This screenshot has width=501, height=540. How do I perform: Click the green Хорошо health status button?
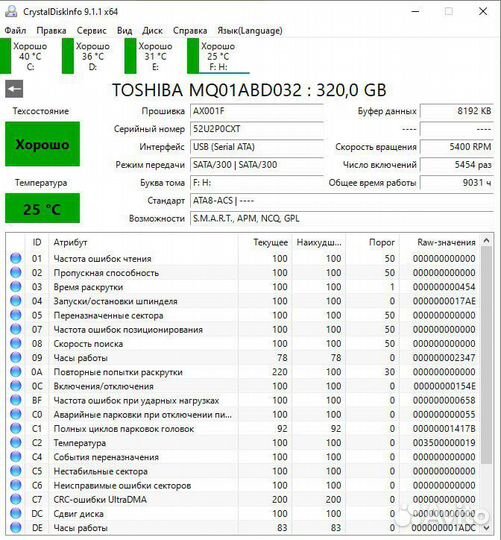[x=42, y=144]
